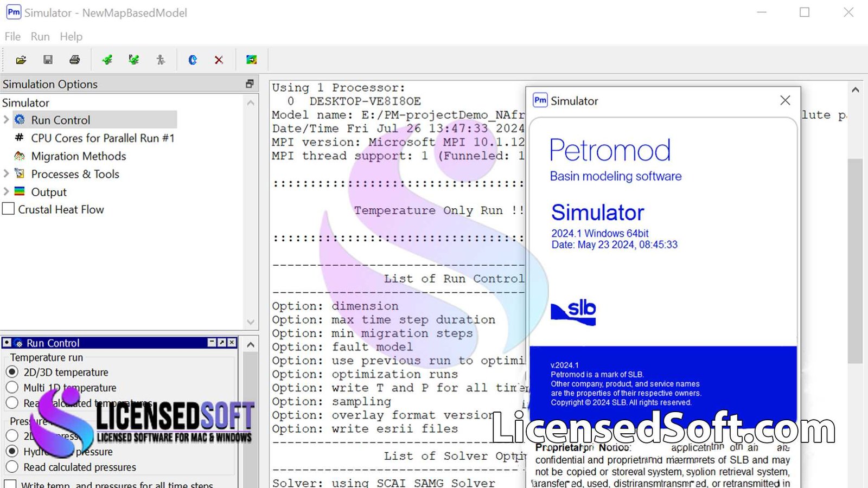Enable the Crustal Heat Flow checkbox
The image size is (868, 488).
(x=8, y=209)
